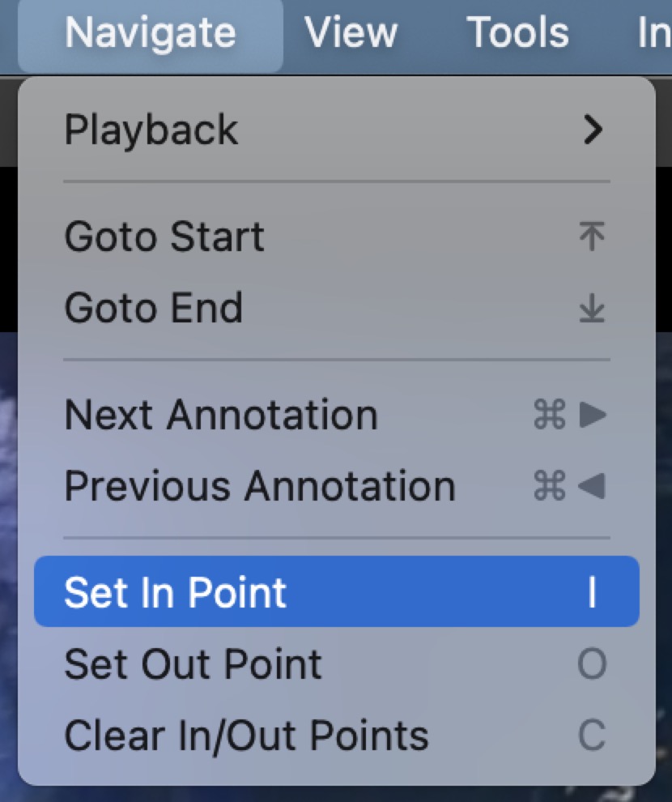Choose Goto End menu entry
Viewport: 672px width, 802px height.
click(x=337, y=308)
